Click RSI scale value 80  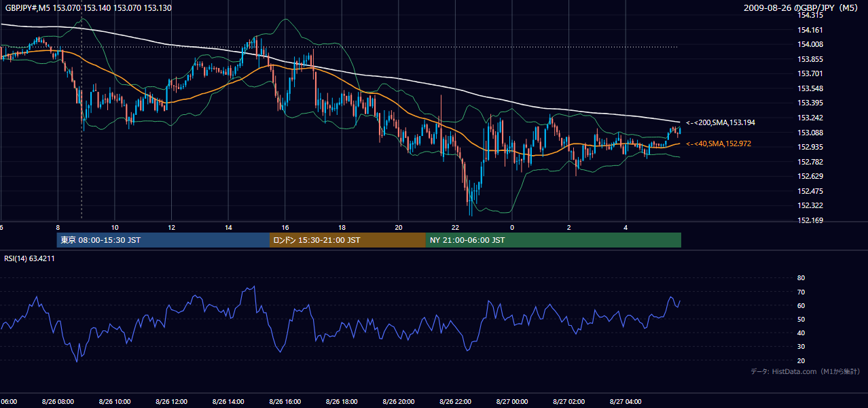pyautogui.click(x=801, y=278)
